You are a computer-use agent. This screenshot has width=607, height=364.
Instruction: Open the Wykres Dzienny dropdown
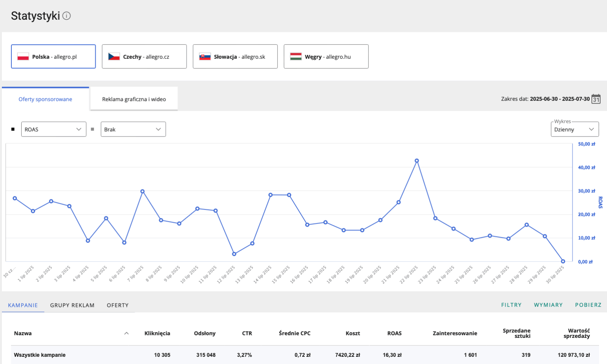[x=574, y=129]
